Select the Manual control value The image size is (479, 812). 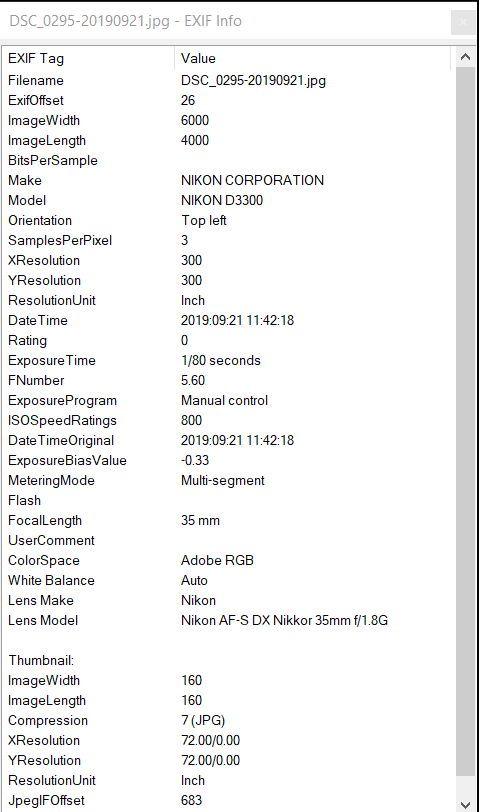pyautogui.click(x=224, y=400)
